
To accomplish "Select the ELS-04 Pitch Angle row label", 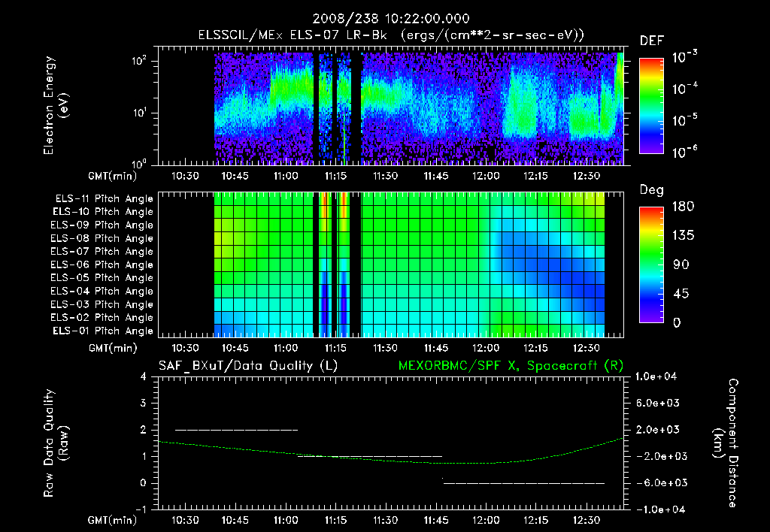I will click(x=102, y=291).
